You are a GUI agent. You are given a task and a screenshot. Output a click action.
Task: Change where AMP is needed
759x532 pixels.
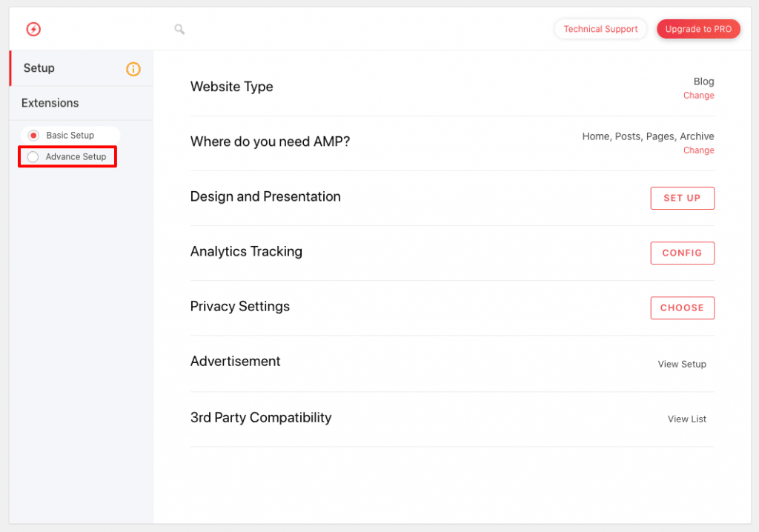click(698, 150)
